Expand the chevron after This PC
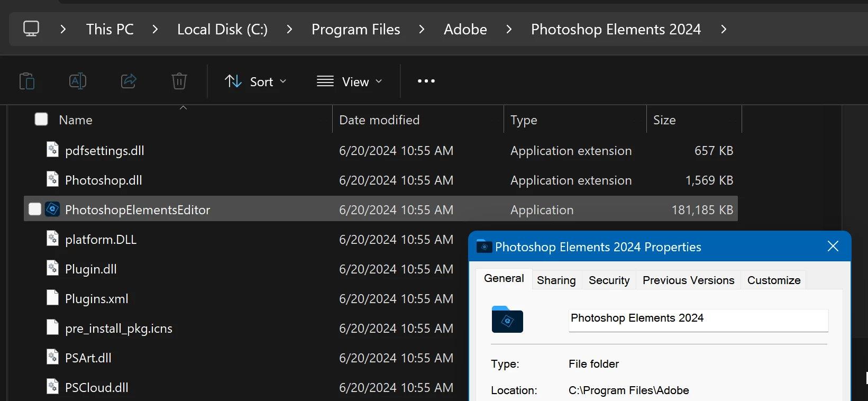Image resolution: width=868 pixels, height=401 pixels. (x=155, y=29)
